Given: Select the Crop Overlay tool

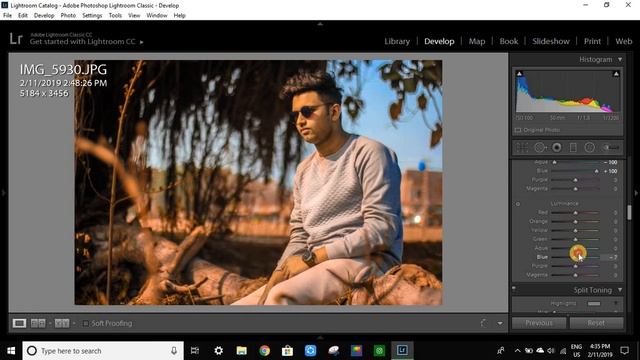Looking at the screenshot, I should point(522,147).
